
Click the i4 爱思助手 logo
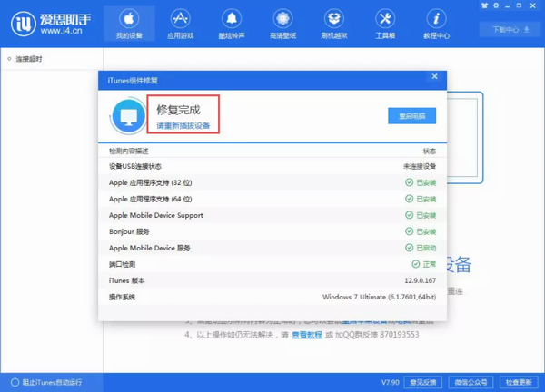[x=51, y=24]
